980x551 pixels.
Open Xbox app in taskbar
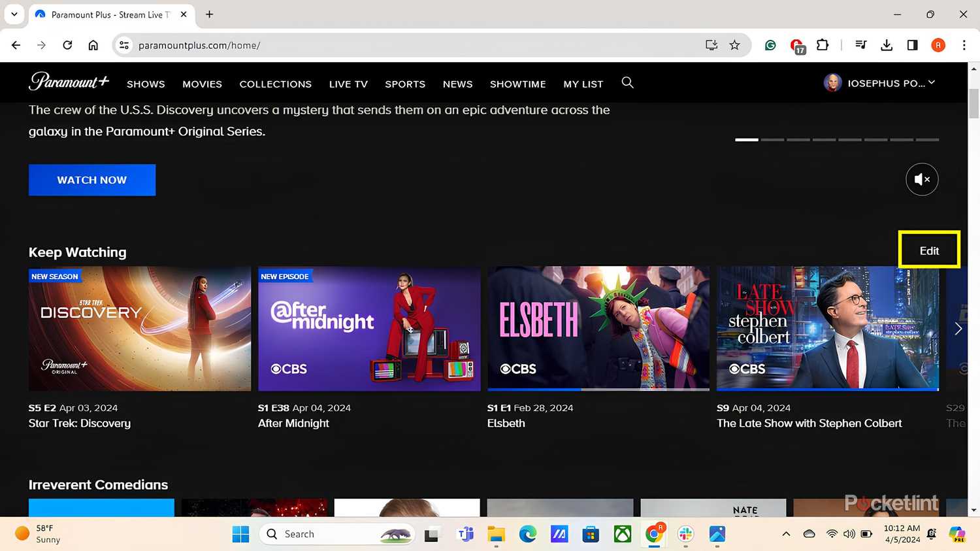(x=622, y=534)
